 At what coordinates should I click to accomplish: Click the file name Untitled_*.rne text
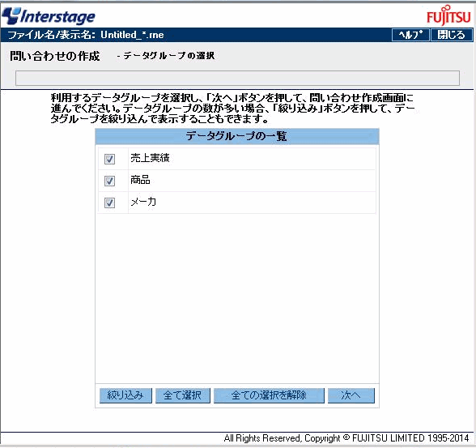click(x=133, y=35)
